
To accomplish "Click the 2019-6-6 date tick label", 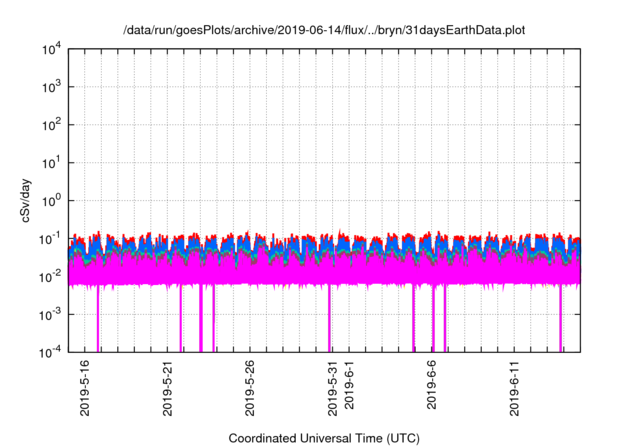I will [x=432, y=384].
